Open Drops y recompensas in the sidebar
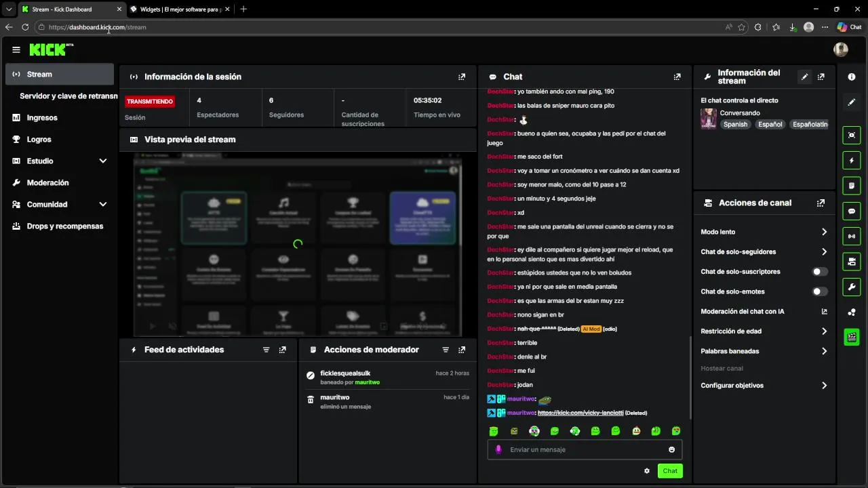Viewport: 868px width, 488px height. tap(60, 226)
